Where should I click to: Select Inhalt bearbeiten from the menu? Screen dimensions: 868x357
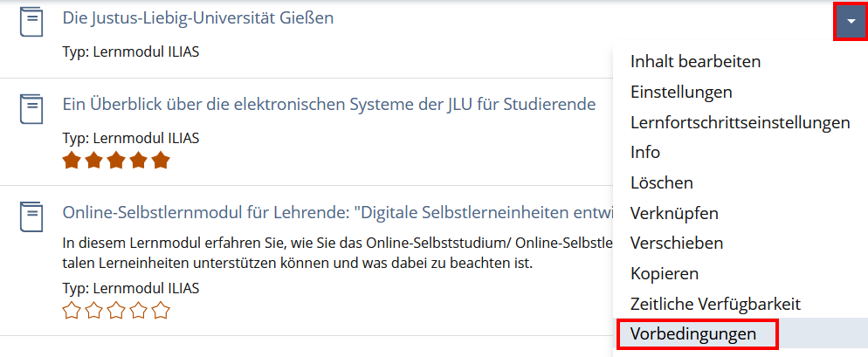tap(695, 62)
